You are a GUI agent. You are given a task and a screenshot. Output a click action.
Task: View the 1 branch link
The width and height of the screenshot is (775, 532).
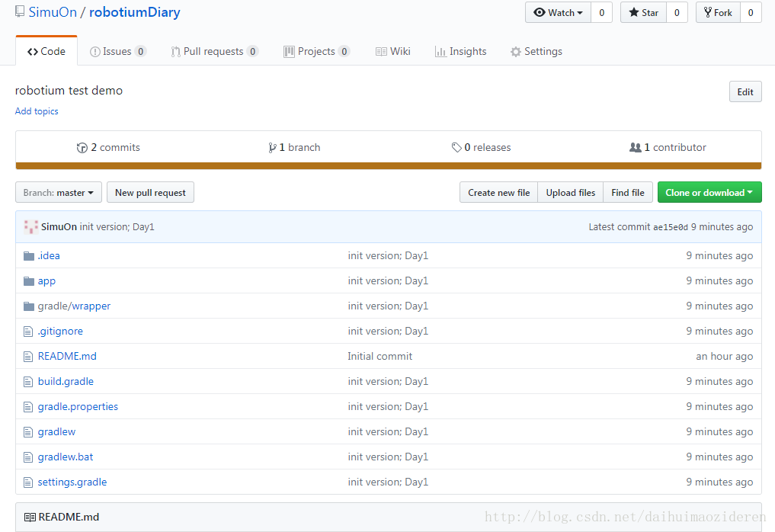point(295,147)
